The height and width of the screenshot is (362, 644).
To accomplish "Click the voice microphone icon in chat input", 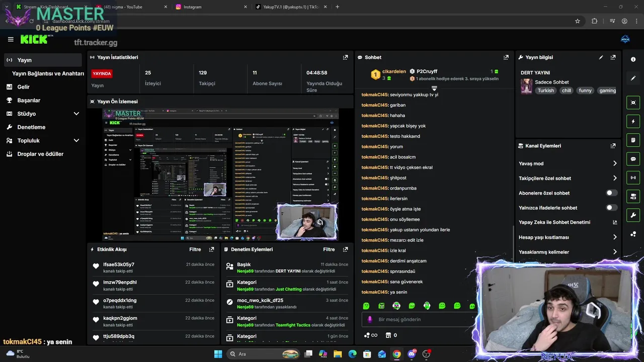I will tap(370, 319).
